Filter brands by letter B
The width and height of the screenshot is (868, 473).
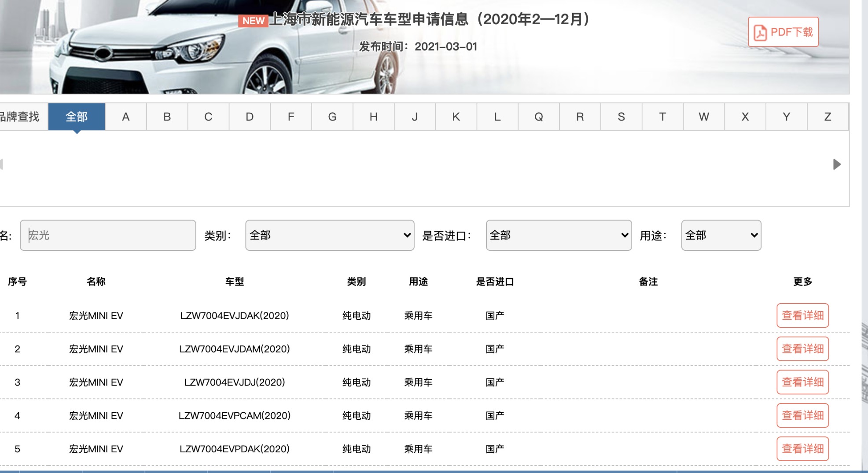(167, 117)
